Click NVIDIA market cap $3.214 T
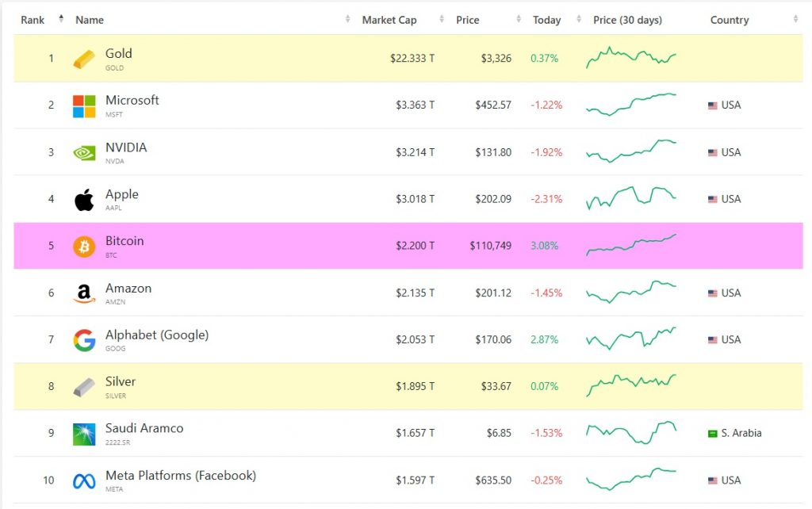The image size is (812, 509). click(416, 153)
